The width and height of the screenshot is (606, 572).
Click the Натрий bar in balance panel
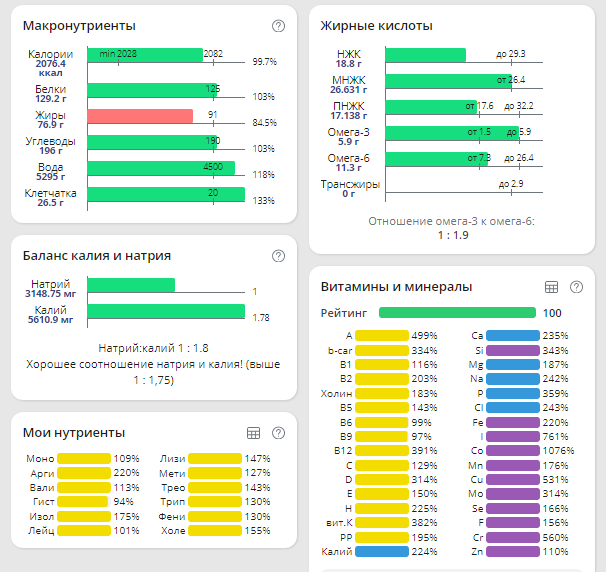tap(131, 285)
